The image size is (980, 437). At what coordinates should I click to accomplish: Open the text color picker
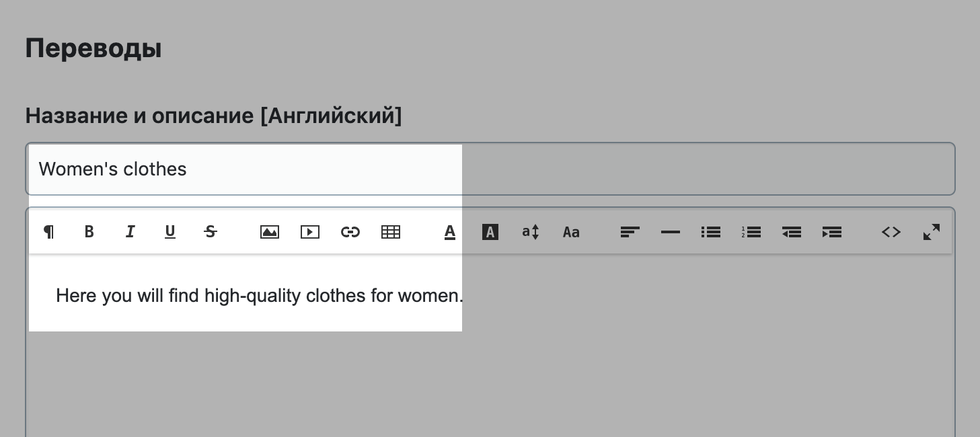450,232
